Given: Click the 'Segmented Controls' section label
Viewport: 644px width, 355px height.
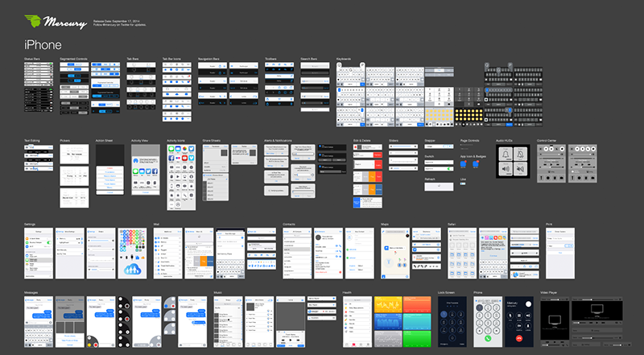Looking at the screenshot, I should [73, 59].
